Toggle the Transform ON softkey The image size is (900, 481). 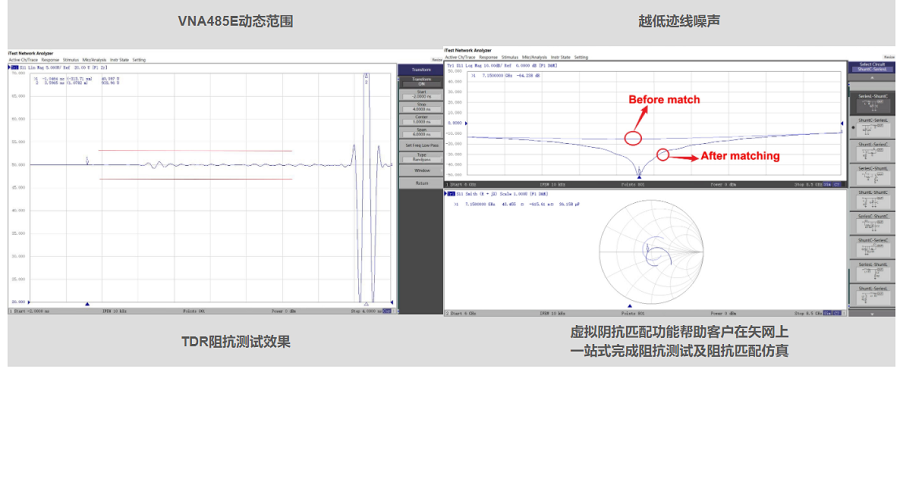421,80
